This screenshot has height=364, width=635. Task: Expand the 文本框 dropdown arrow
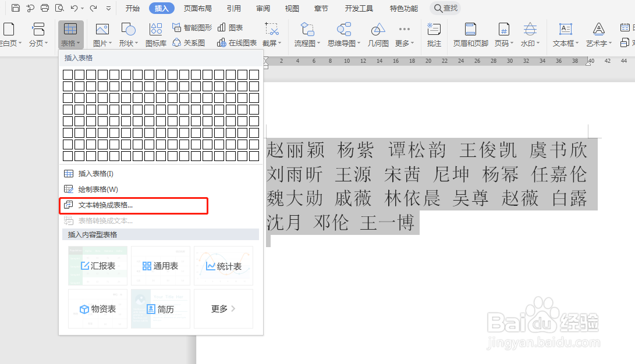coord(577,43)
